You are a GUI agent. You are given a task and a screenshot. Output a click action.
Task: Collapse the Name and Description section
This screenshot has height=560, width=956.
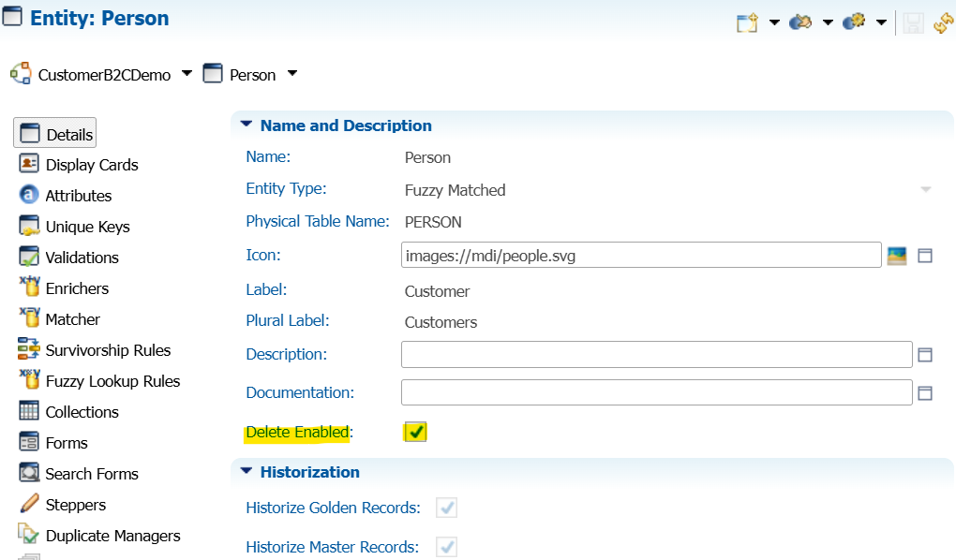point(246,125)
